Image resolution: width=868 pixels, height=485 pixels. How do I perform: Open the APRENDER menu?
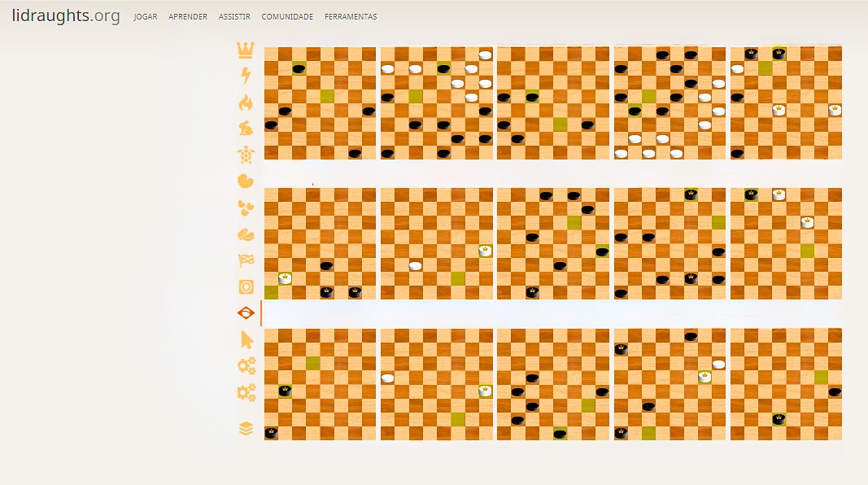[x=188, y=17]
